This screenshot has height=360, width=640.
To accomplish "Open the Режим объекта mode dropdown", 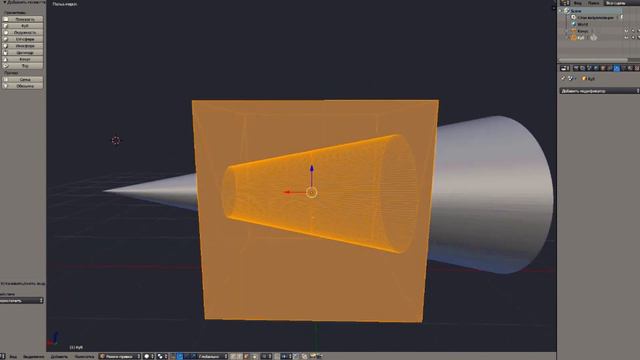I will [x=120, y=356].
